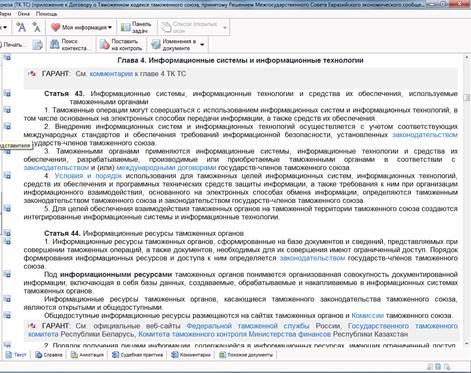Click margin icon beside Статья 43 heading
471x373 pixels.
pyautogui.click(x=7, y=94)
